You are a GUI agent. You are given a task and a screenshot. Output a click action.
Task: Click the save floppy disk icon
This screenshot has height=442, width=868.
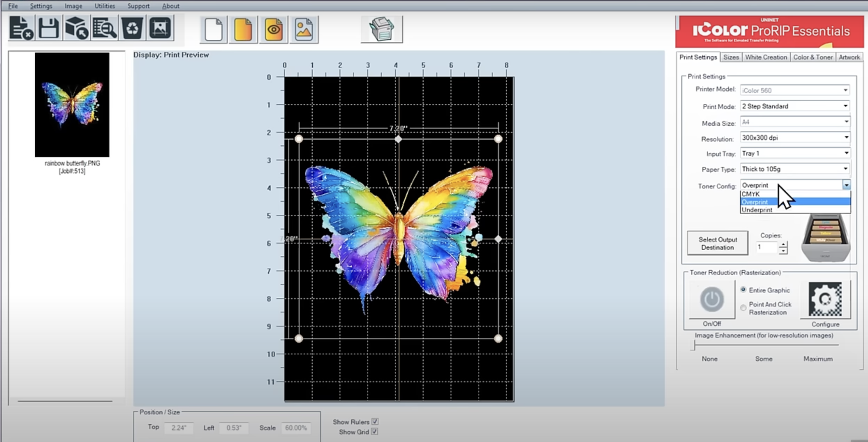click(x=49, y=29)
